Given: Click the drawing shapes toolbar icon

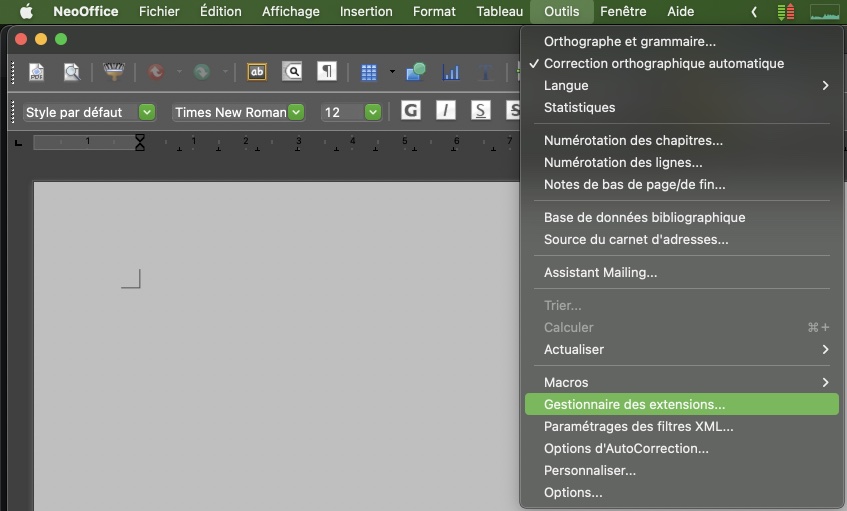Looking at the screenshot, I should [x=416, y=72].
